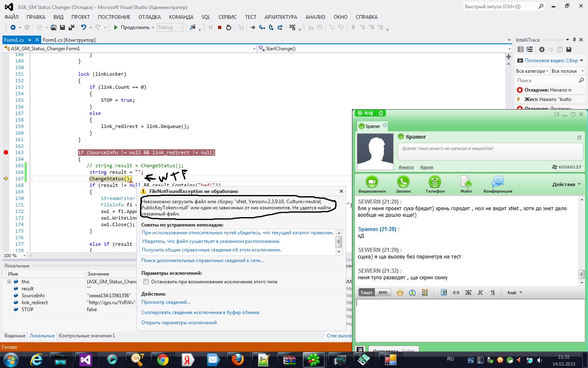588x368 pixels.
Task: Click the Step Out debugger icon
Action: coord(280,27)
